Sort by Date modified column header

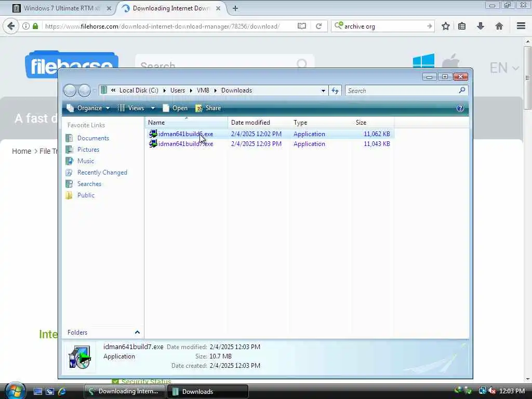pos(259,122)
